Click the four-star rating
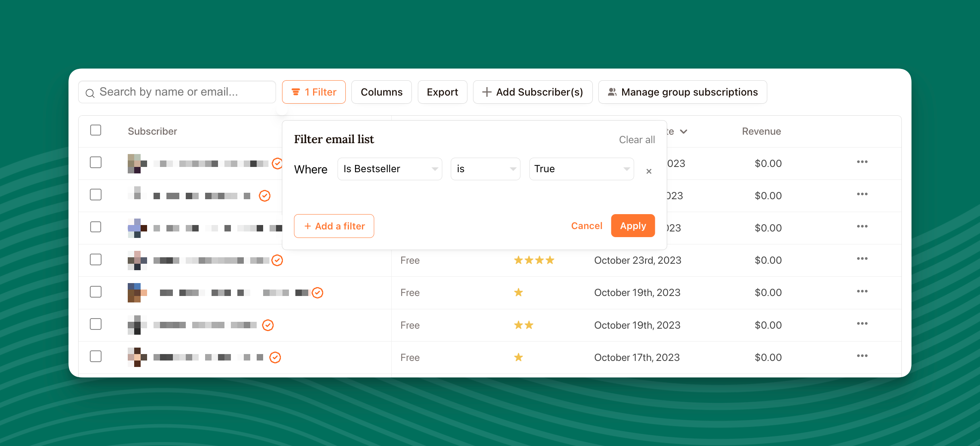980x446 pixels. pyautogui.click(x=534, y=260)
